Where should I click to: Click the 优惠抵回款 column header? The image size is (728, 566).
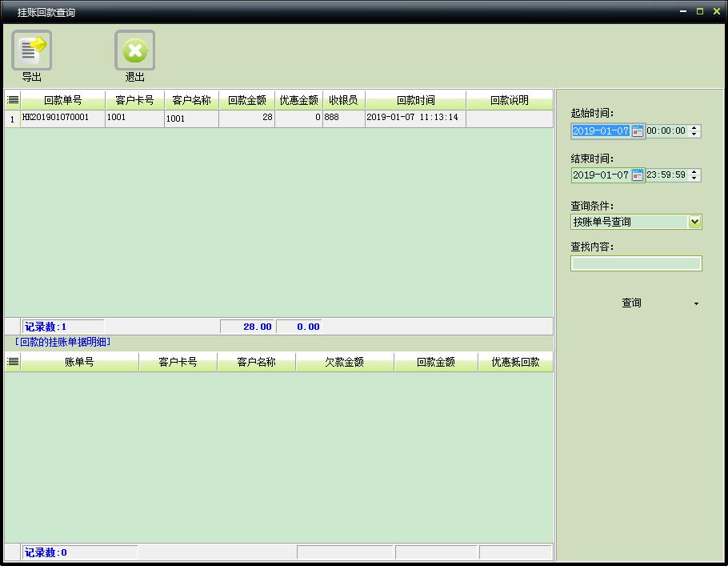pyautogui.click(x=515, y=362)
